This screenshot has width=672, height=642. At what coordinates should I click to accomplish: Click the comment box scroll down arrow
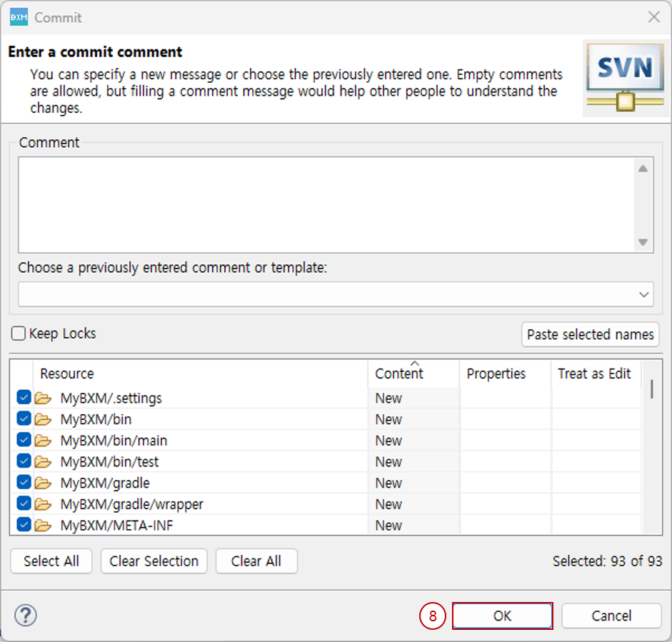point(643,242)
